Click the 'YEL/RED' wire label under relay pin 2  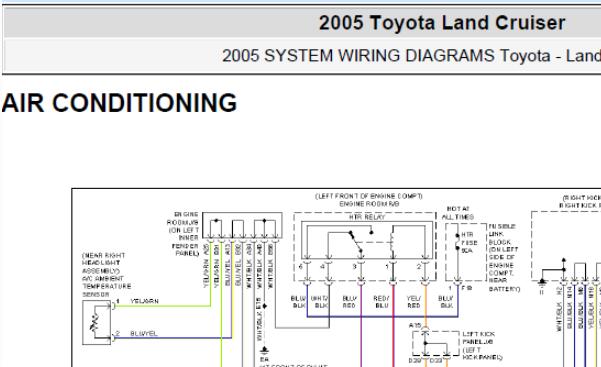tap(414, 302)
